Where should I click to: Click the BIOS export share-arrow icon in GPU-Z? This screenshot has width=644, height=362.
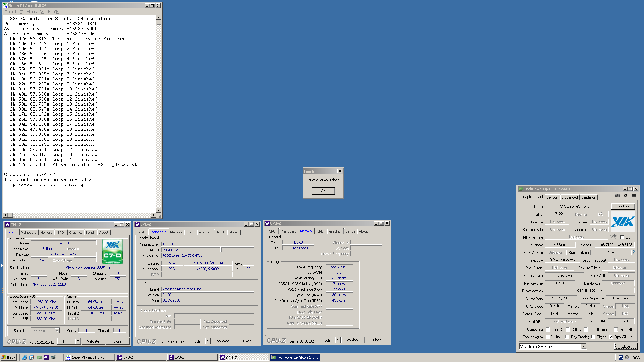pos(613,237)
